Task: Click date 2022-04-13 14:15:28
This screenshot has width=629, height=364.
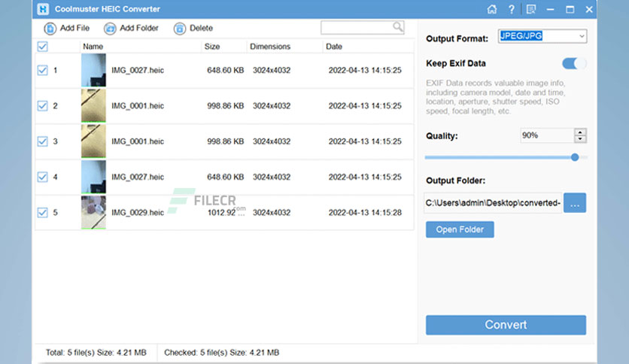Action: click(x=365, y=213)
